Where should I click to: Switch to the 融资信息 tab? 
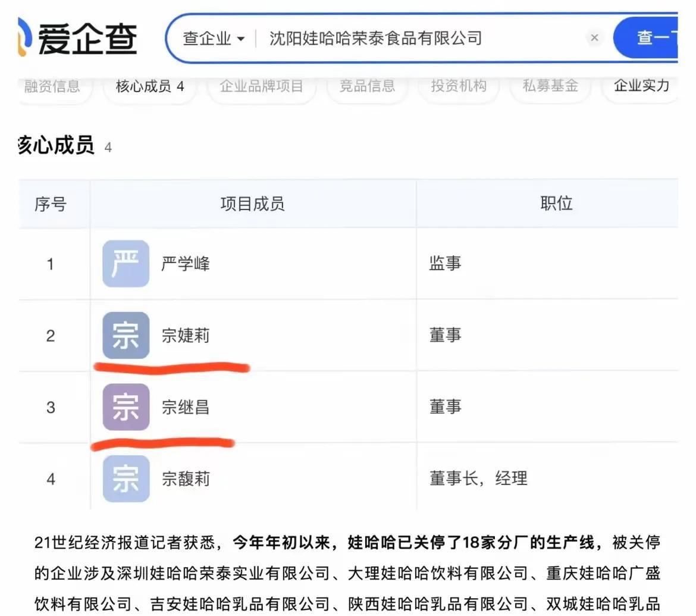click(52, 86)
